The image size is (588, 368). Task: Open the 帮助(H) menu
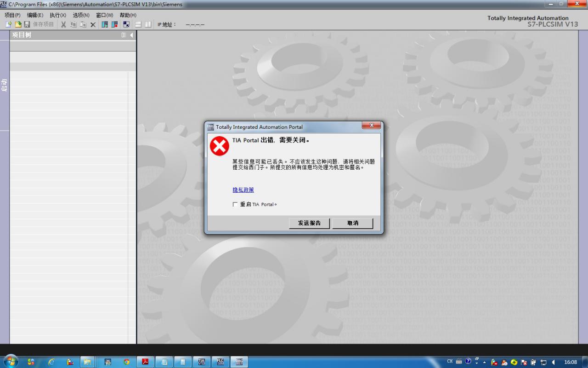point(128,15)
